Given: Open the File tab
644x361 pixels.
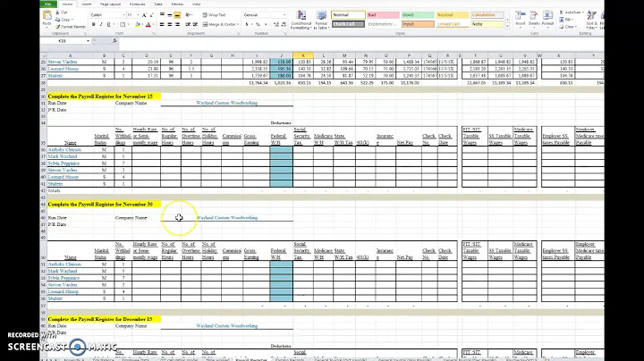Looking at the screenshot, I should click(48, 4).
